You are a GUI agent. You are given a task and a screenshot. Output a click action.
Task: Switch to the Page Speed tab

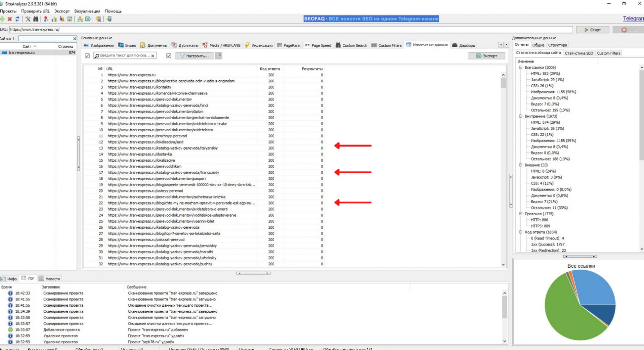coord(318,45)
